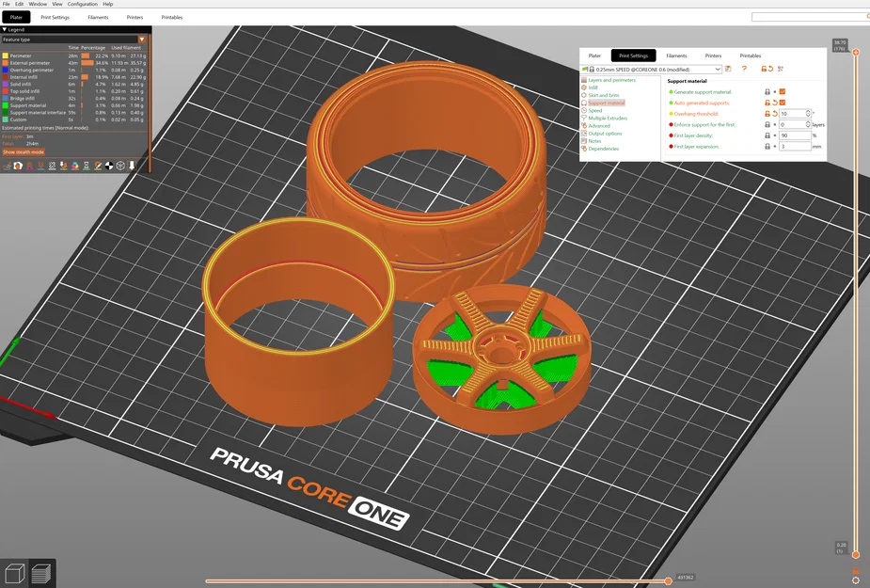Toggle Wipe moves icon in legend toolbar
The width and height of the screenshot is (870, 588).
click(x=18, y=166)
